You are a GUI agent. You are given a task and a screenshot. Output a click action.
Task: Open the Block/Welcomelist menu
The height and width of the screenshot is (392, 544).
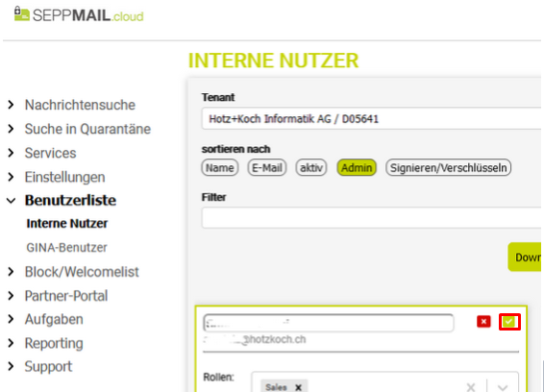coord(82,272)
